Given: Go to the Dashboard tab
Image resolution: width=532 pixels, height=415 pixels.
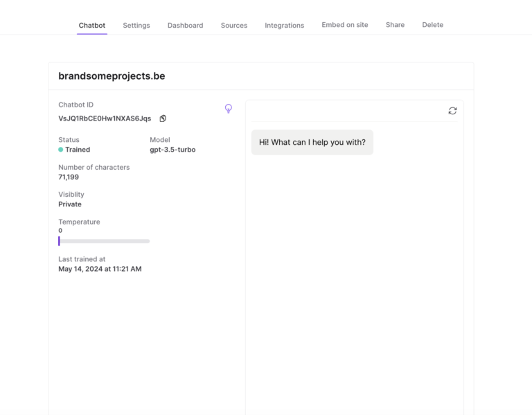Looking at the screenshot, I should 185,26.
